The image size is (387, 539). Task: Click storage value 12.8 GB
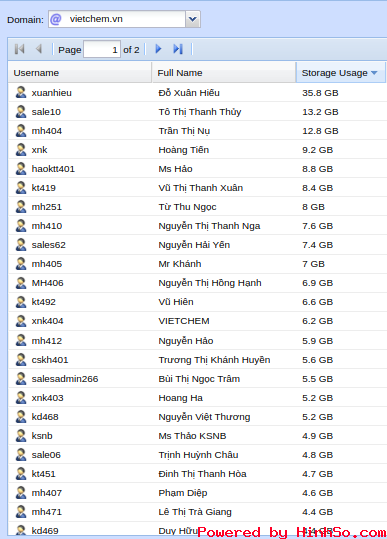320,131
